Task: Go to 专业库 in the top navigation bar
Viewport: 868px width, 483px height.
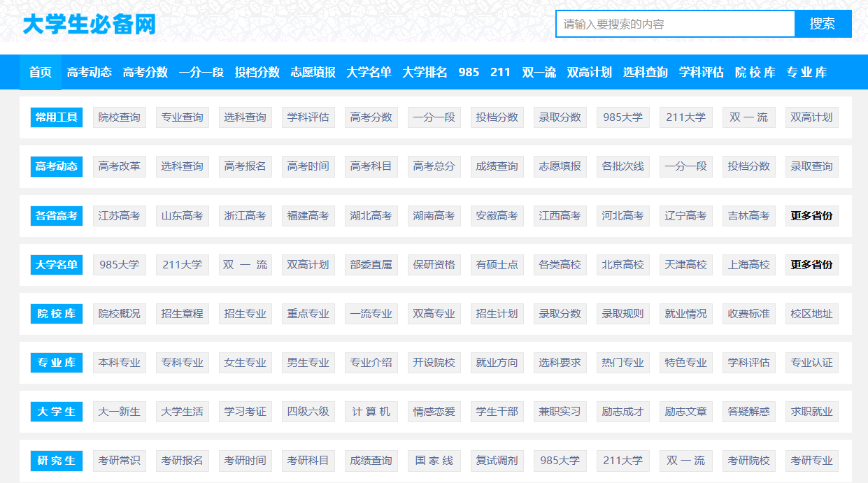Action: 806,72
